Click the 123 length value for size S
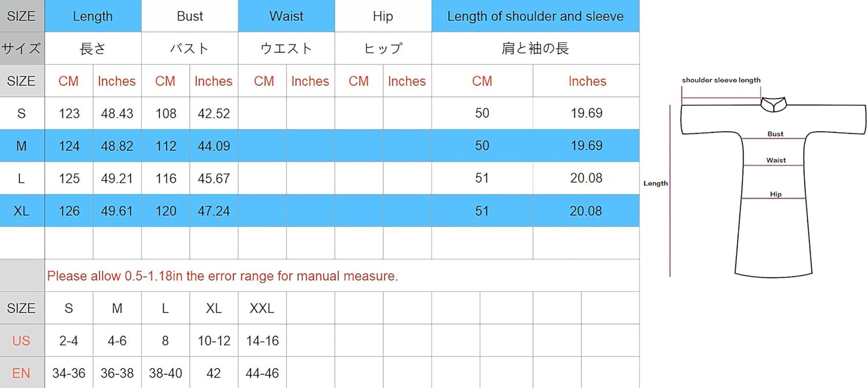 pos(69,114)
